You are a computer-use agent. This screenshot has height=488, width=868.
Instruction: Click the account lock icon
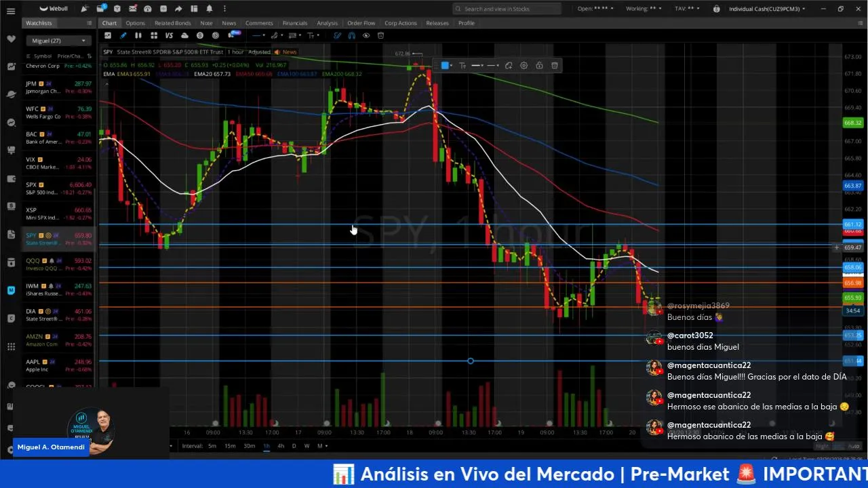(x=717, y=9)
